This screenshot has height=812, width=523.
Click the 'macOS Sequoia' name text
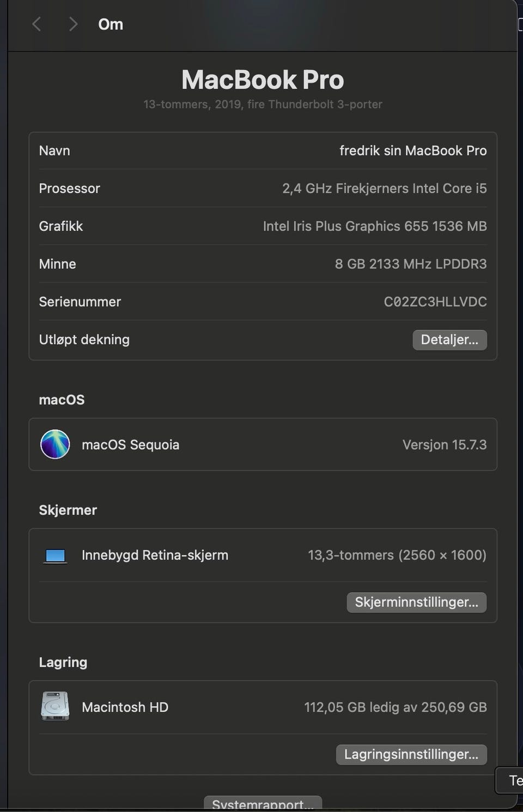130,445
